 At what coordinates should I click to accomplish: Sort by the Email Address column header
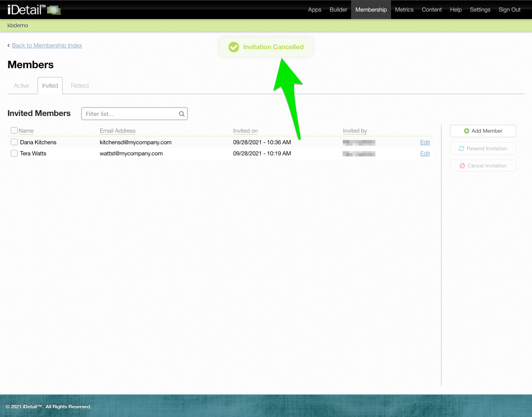point(117,131)
